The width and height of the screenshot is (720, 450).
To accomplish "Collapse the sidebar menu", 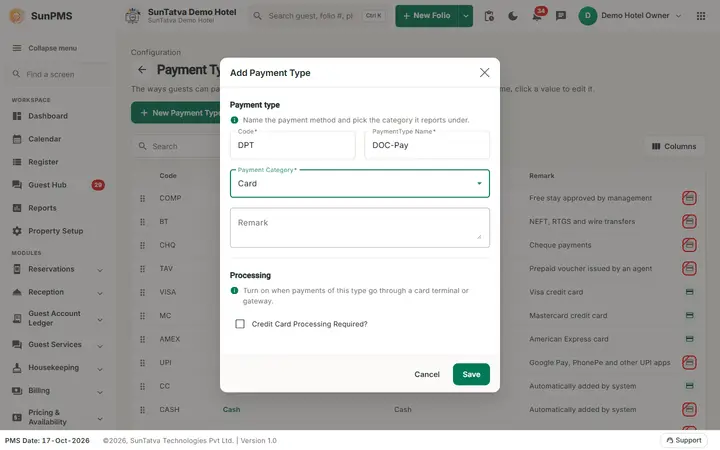I will click(x=45, y=48).
